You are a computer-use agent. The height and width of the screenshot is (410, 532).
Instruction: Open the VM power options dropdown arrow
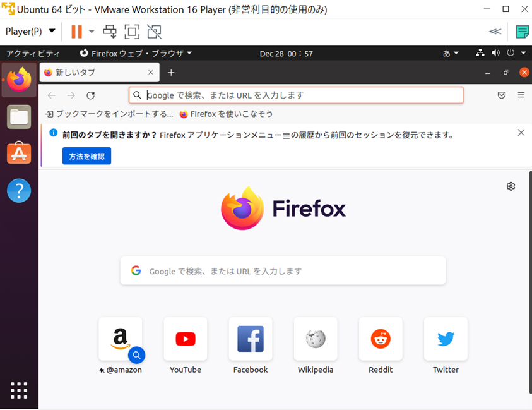[x=92, y=32]
